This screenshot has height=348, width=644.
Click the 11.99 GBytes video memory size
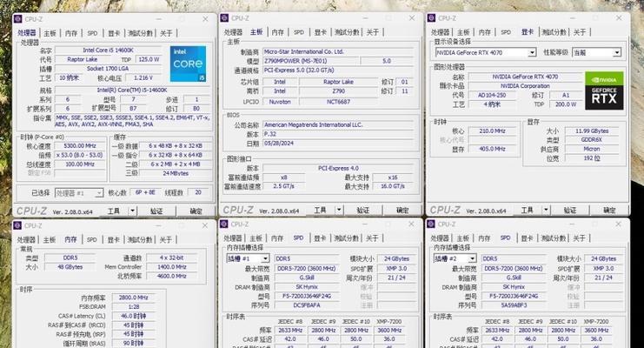click(x=592, y=130)
